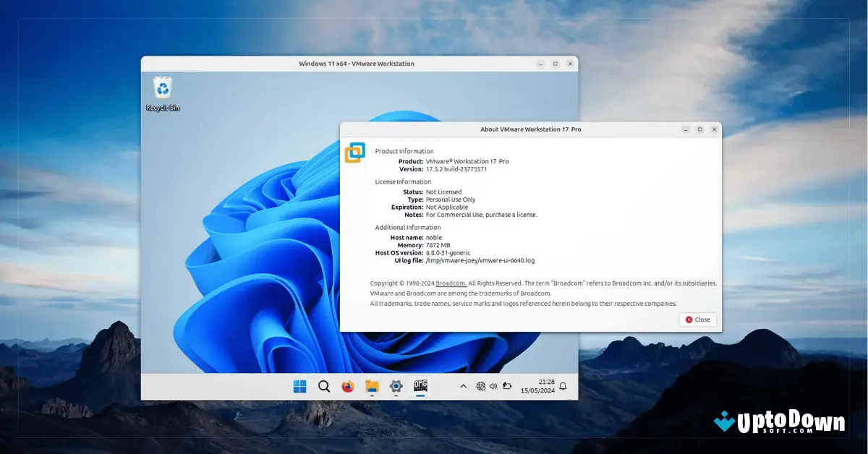Click the VMware Workstation logo in the About dialog
The image size is (868, 454).
[354, 153]
